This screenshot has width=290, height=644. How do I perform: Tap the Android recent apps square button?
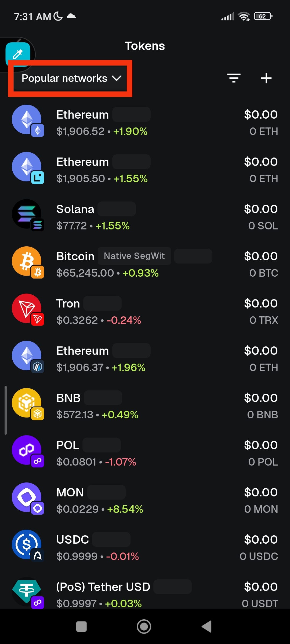(x=81, y=627)
